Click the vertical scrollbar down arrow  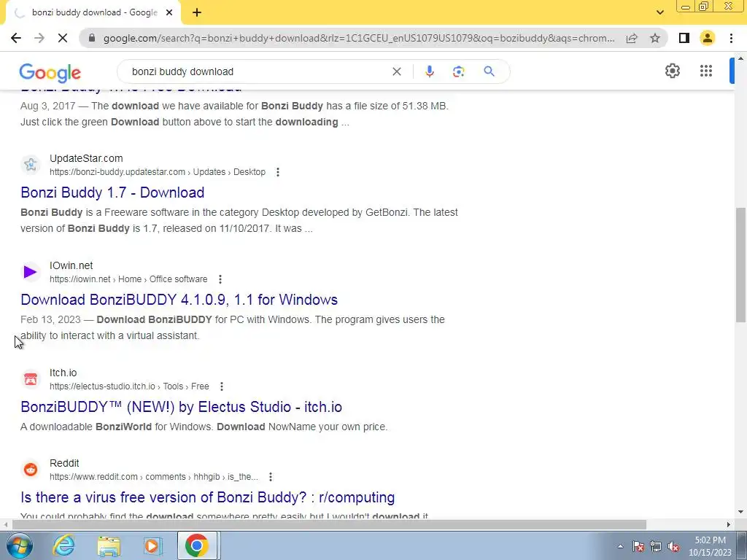(x=740, y=513)
